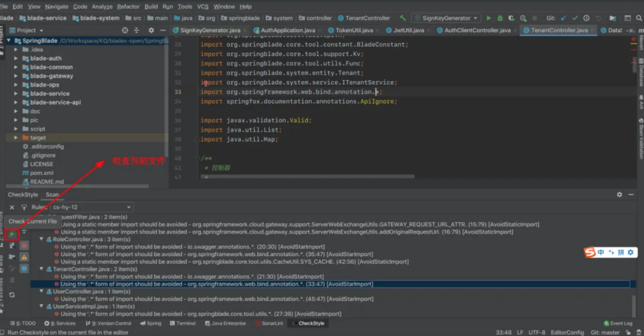
Task: Click Project panel horizontal scrollbar
Action: (77, 186)
